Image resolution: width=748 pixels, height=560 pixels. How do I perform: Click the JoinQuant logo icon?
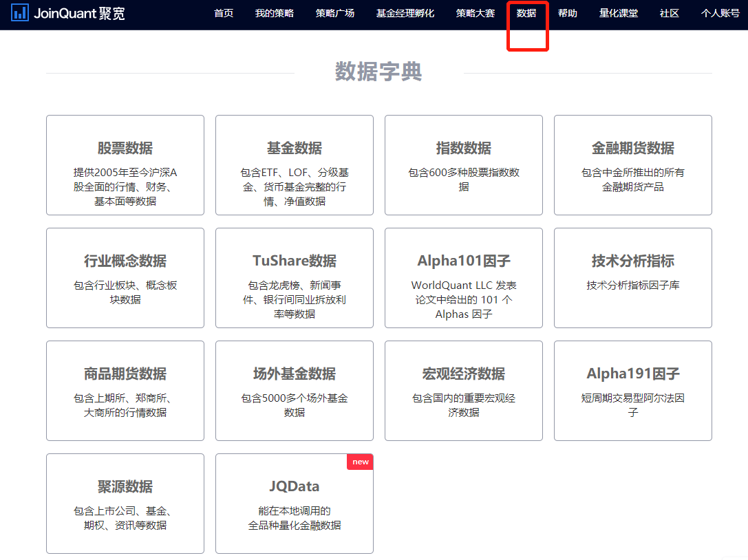pyautogui.click(x=20, y=13)
